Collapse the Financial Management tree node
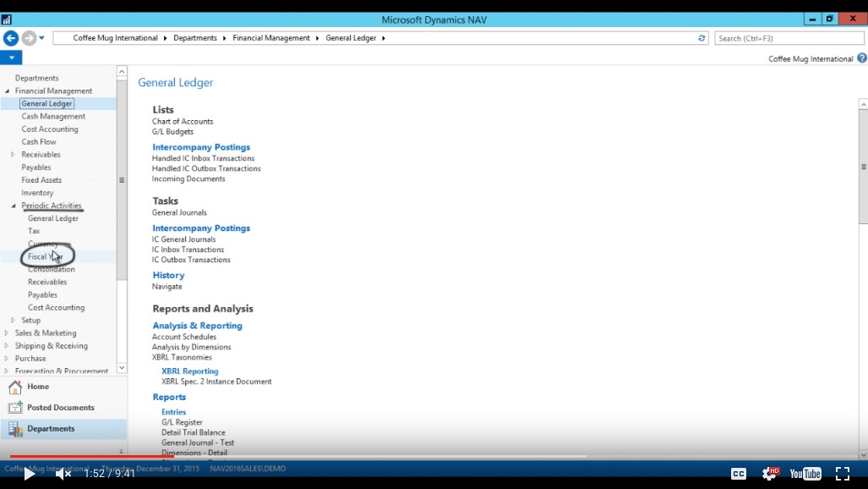This screenshot has width=868, height=489. (8, 91)
